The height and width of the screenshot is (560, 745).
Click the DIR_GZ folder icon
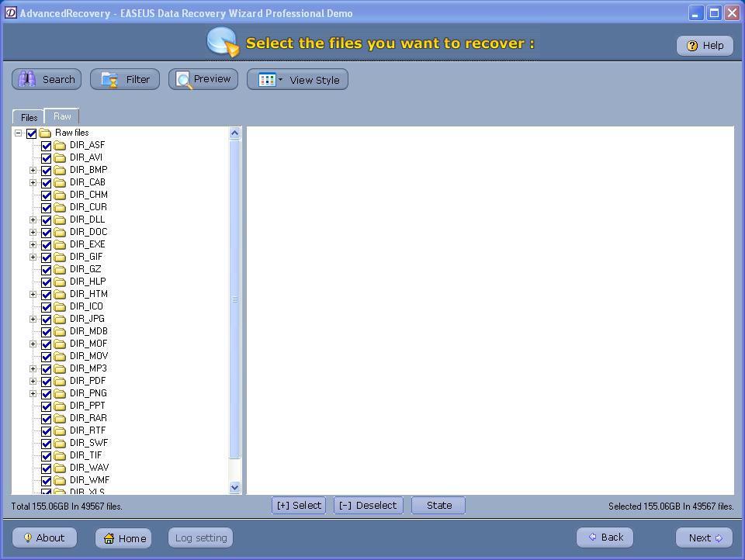click(x=60, y=269)
